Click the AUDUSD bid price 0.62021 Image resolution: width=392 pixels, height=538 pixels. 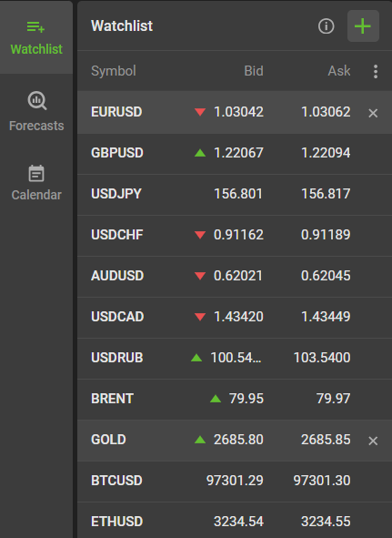point(238,276)
